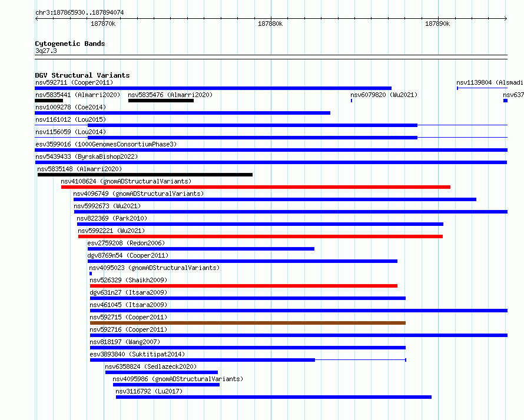Open the DGV Structural Variants track title
The height and width of the screenshot is (420, 524).
coord(82,75)
